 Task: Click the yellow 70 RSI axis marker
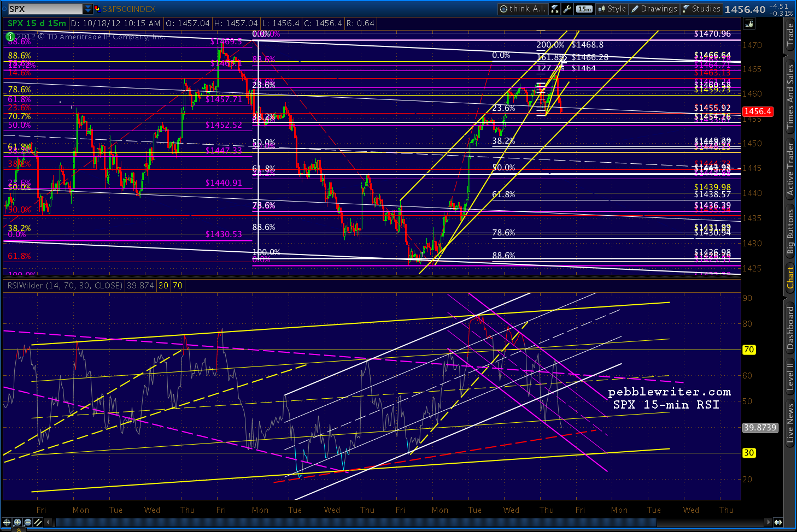point(749,350)
